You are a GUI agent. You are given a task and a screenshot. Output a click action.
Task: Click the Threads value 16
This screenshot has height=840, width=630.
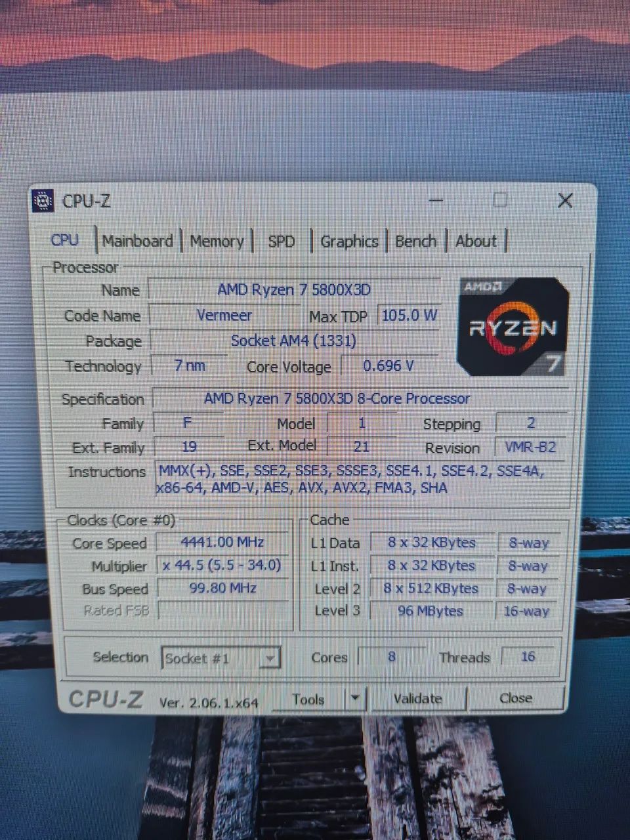528,656
